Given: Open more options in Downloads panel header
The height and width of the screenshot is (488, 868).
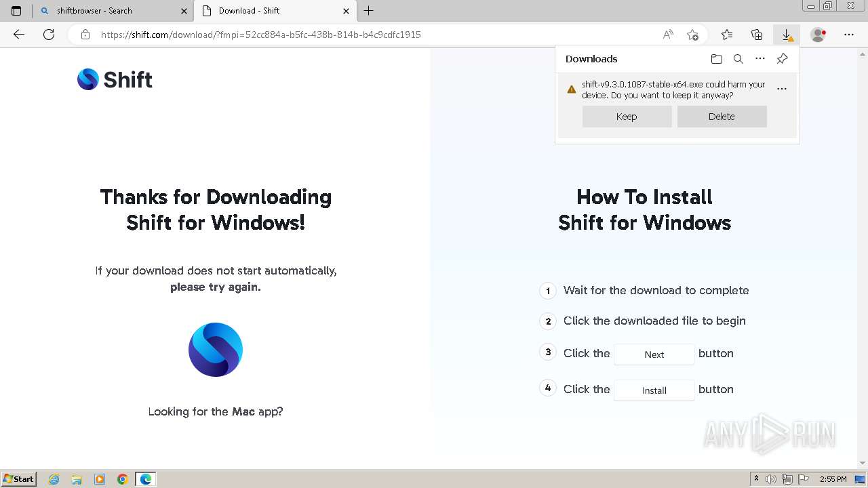Looking at the screenshot, I should 760,59.
